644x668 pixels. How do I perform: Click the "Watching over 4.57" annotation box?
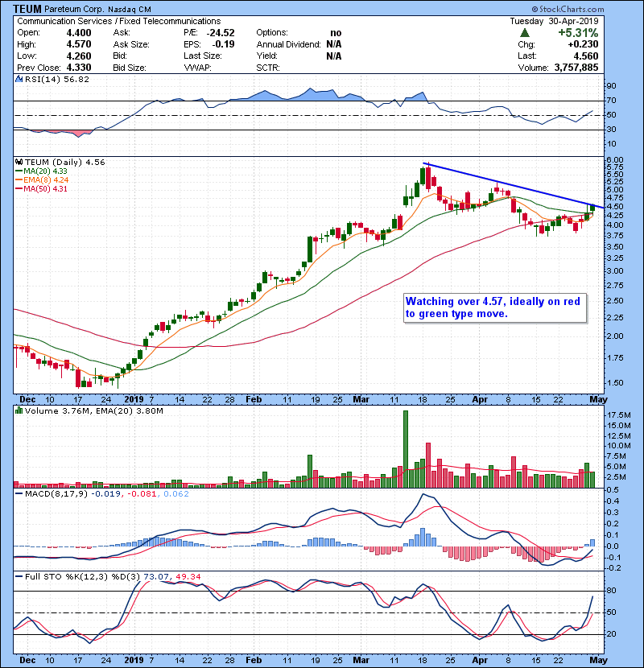point(495,307)
